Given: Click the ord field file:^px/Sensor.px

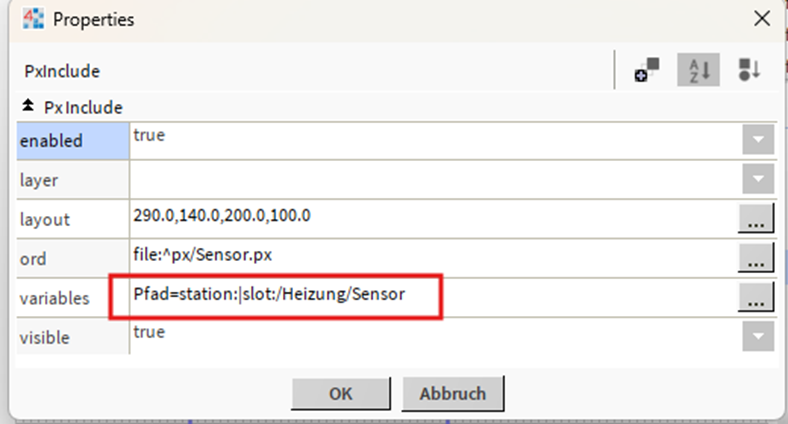Looking at the screenshot, I should point(433,258).
